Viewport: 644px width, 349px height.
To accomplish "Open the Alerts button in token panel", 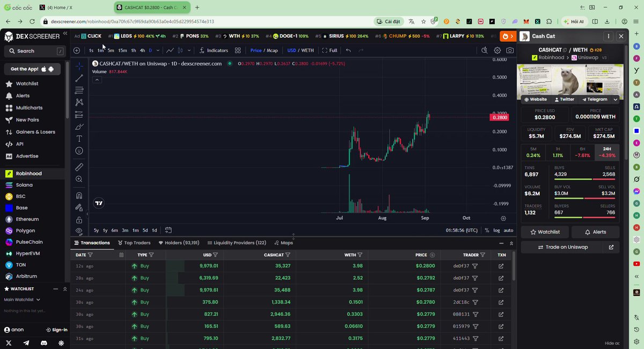I will 596,232.
